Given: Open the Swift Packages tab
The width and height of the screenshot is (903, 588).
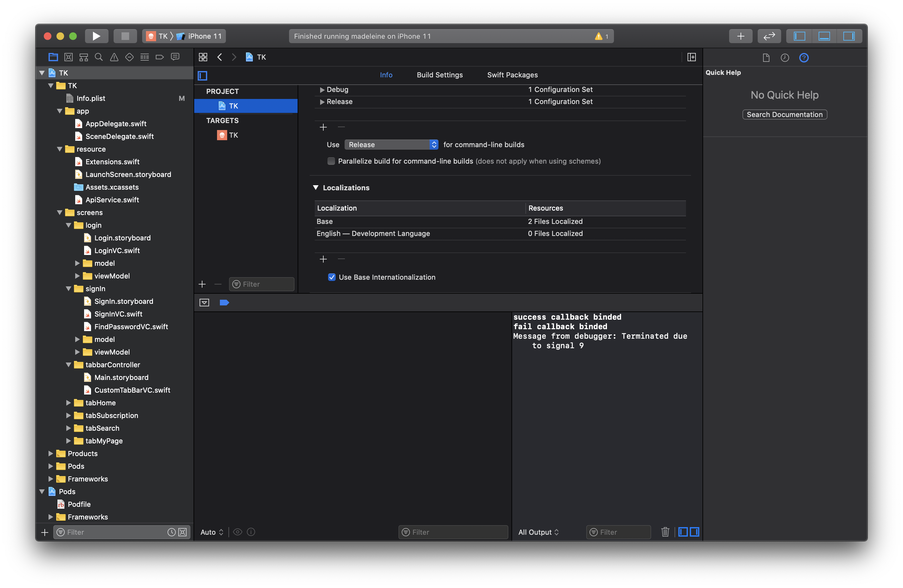Looking at the screenshot, I should (x=512, y=75).
